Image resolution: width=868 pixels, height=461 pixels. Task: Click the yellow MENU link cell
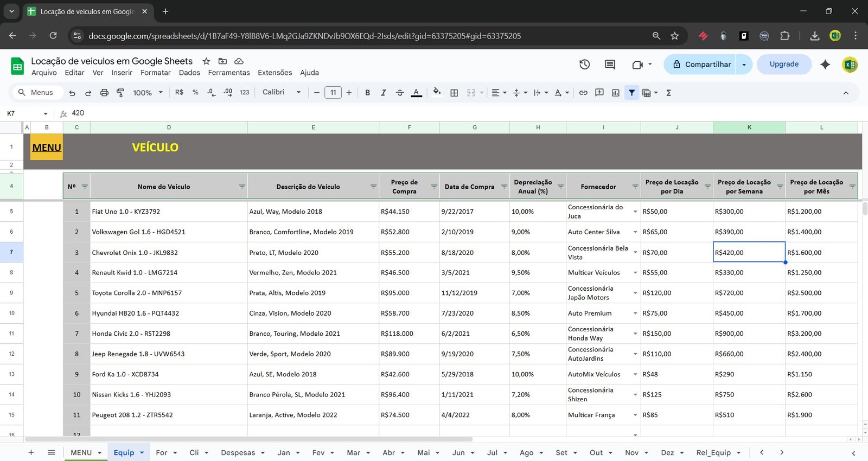click(47, 148)
